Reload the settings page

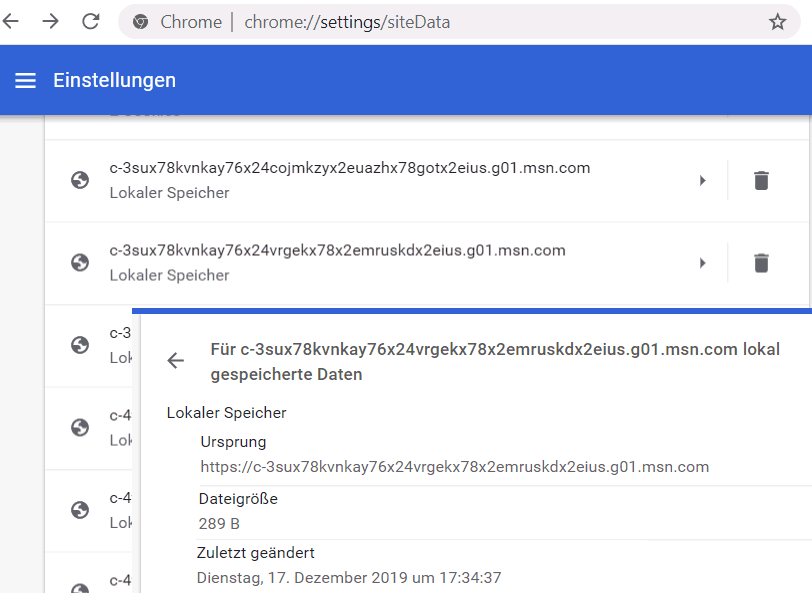(x=91, y=21)
